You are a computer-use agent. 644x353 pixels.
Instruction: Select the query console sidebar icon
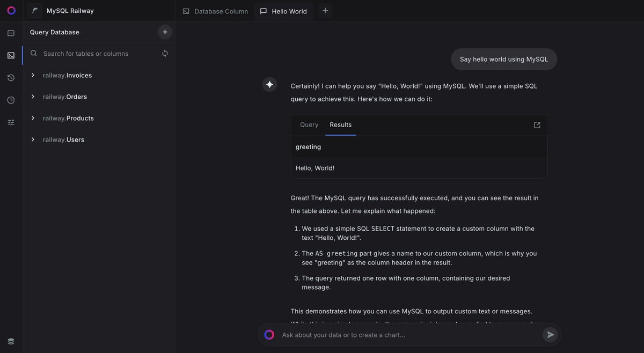click(x=11, y=55)
